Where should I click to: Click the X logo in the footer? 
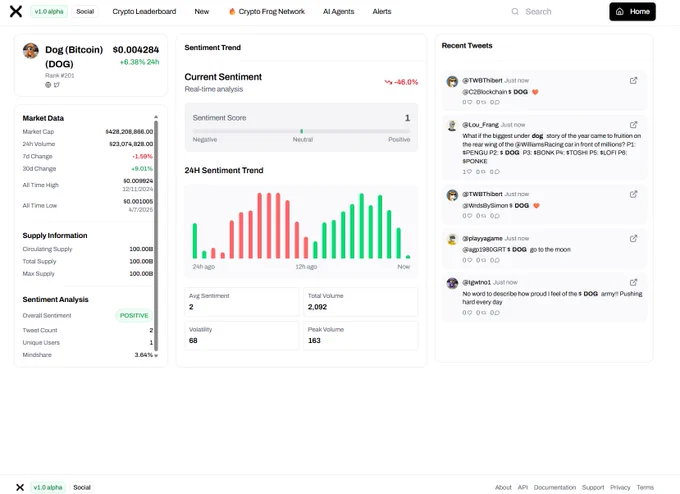click(x=20, y=487)
